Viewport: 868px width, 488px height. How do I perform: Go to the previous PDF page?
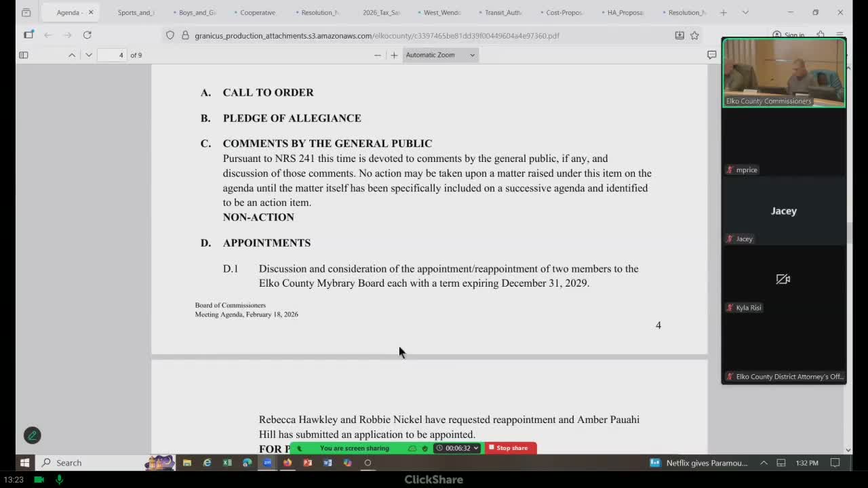pyautogui.click(x=72, y=55)
